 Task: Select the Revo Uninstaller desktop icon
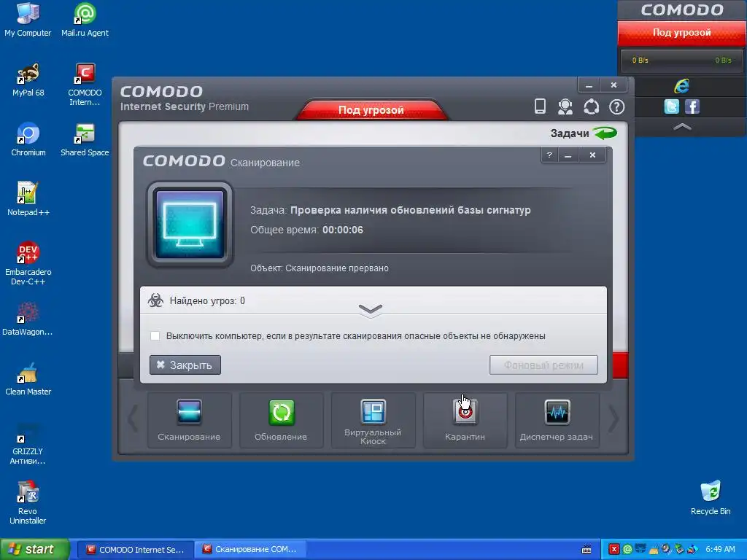pyautogui.click(x=28, y=503)
